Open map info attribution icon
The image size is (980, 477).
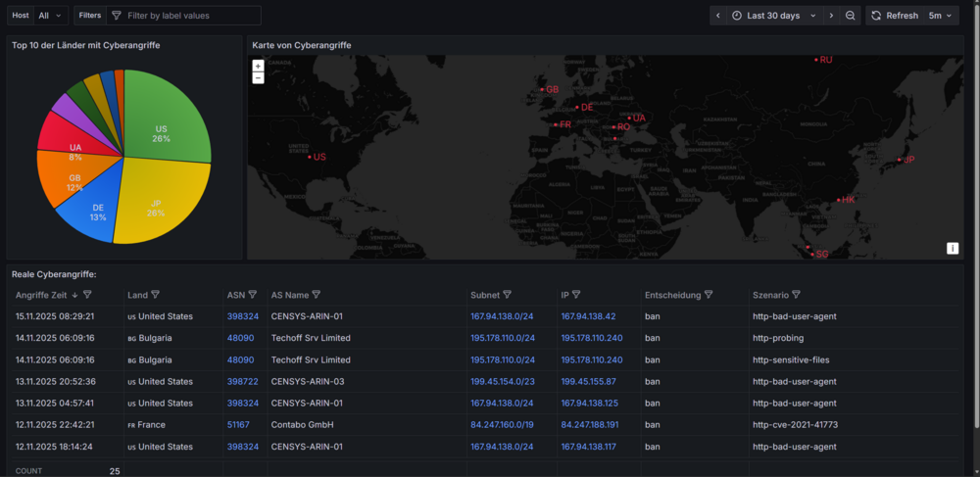click(953, 249)
